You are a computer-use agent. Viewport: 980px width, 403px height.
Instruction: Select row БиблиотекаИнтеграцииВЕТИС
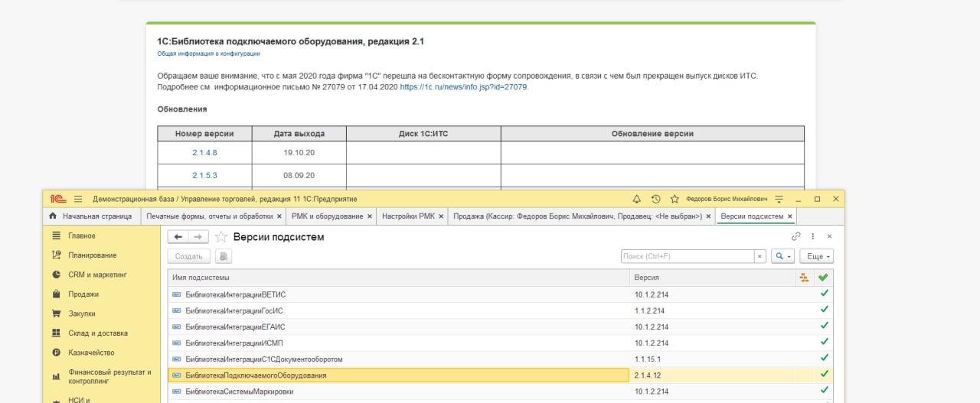[500, 294]
